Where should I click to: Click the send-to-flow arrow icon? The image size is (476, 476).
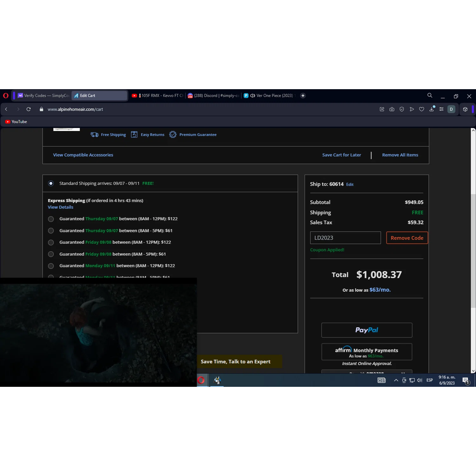412,109
